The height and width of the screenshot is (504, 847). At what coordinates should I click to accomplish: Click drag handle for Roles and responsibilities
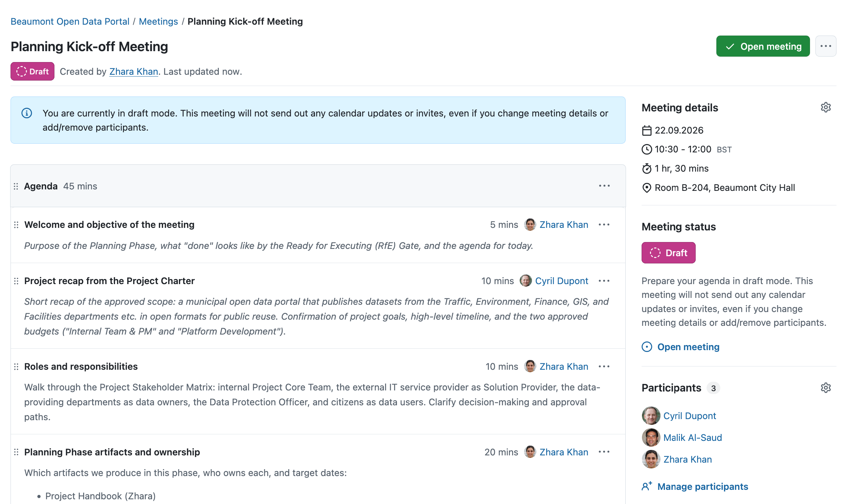coord(16,366)
